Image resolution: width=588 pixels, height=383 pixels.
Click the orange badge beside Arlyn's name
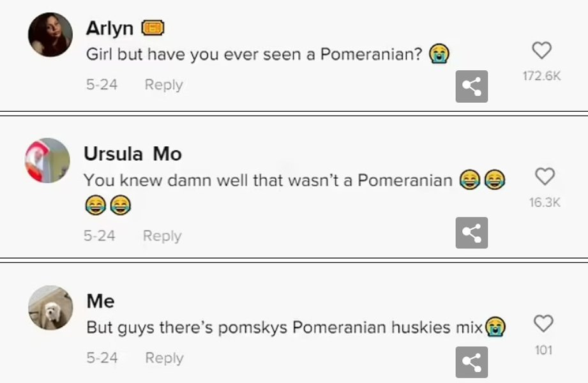tap(153, 28)
